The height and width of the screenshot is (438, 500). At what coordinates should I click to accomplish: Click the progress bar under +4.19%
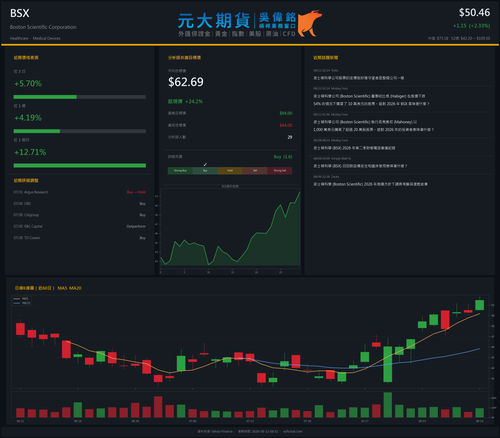[79, 131]
